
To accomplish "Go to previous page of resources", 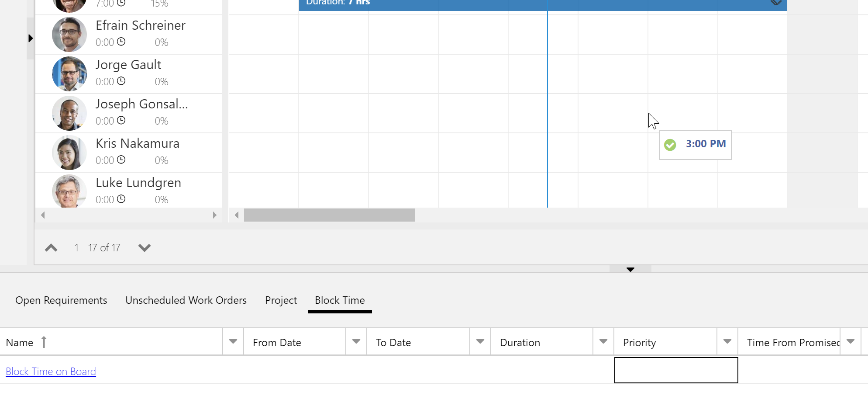I will pyautogui.click(x=51, y=248).
